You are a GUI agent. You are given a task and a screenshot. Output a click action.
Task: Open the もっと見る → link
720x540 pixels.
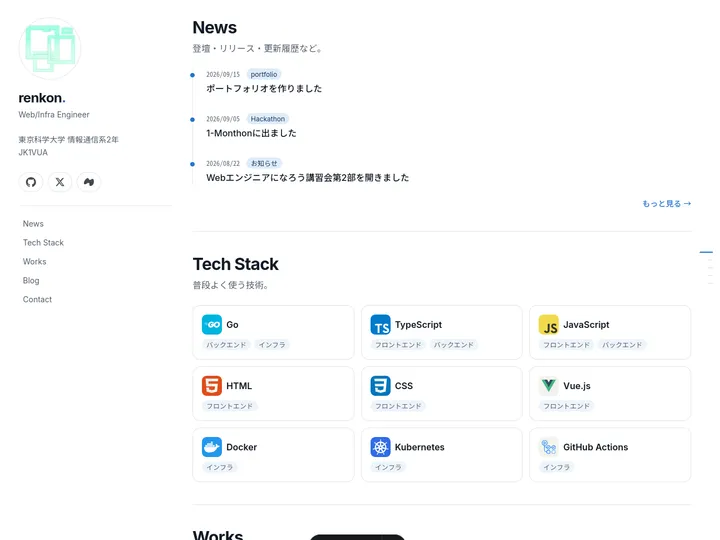(667, 203)
